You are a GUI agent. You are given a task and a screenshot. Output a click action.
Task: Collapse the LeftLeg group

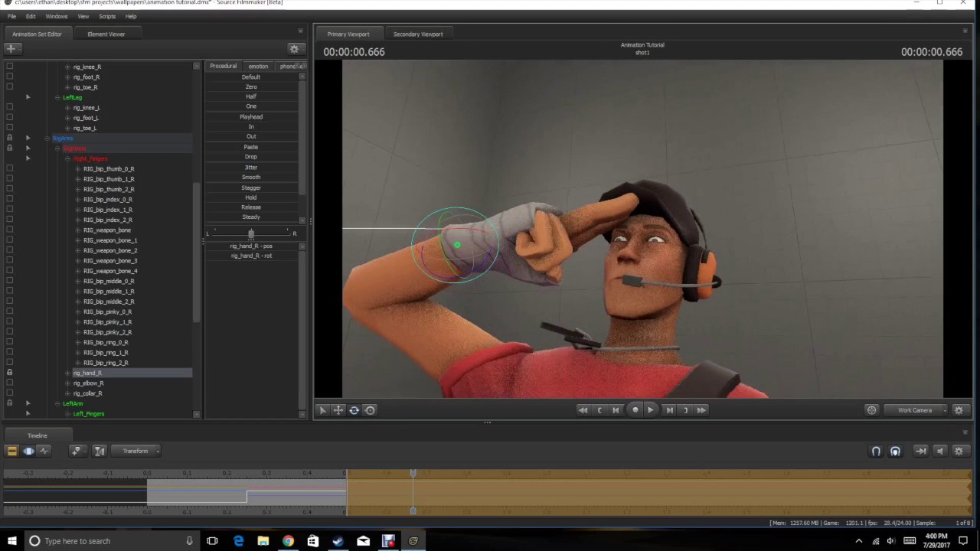57,97
